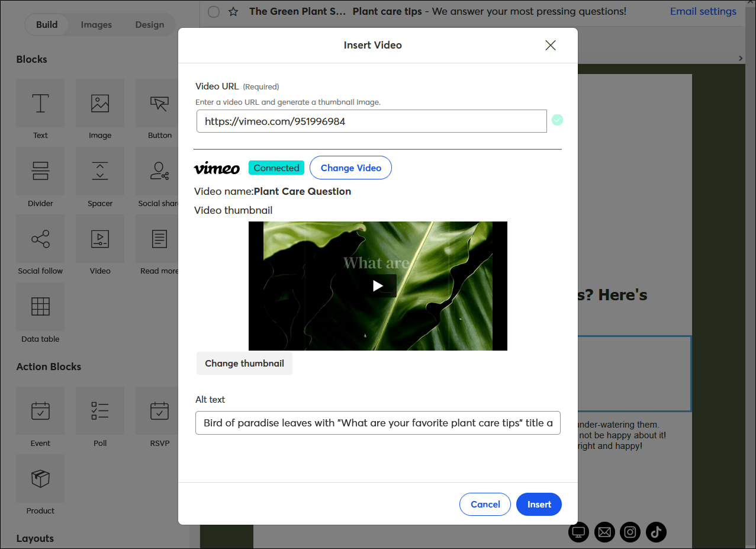Select the checkbox beside the email subject line
756x549 pixels.
(x=213, y=11)
